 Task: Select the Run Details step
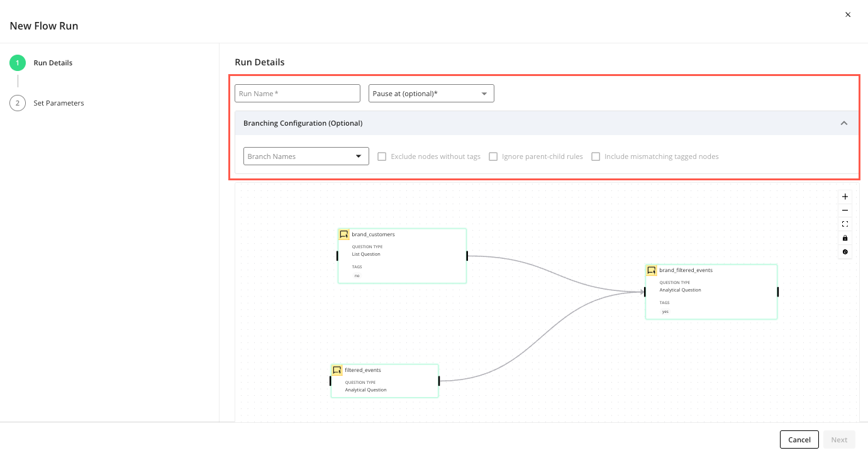coord(53,63)
